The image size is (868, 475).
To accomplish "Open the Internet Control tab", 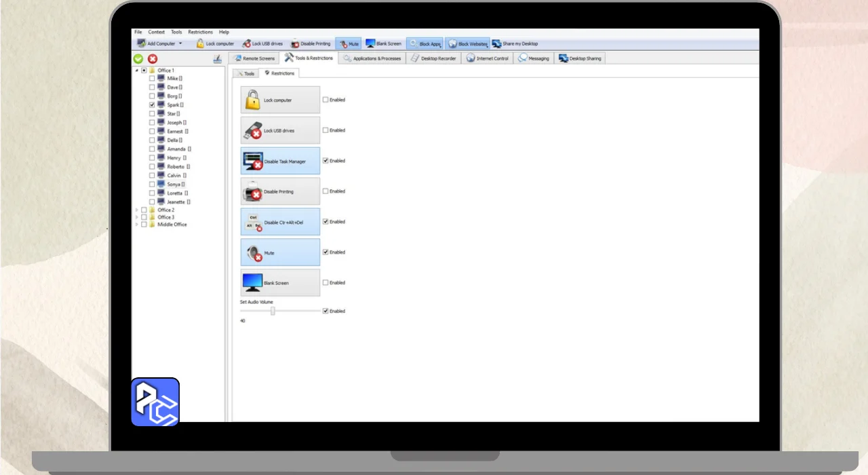I will (x=487, y=58).
